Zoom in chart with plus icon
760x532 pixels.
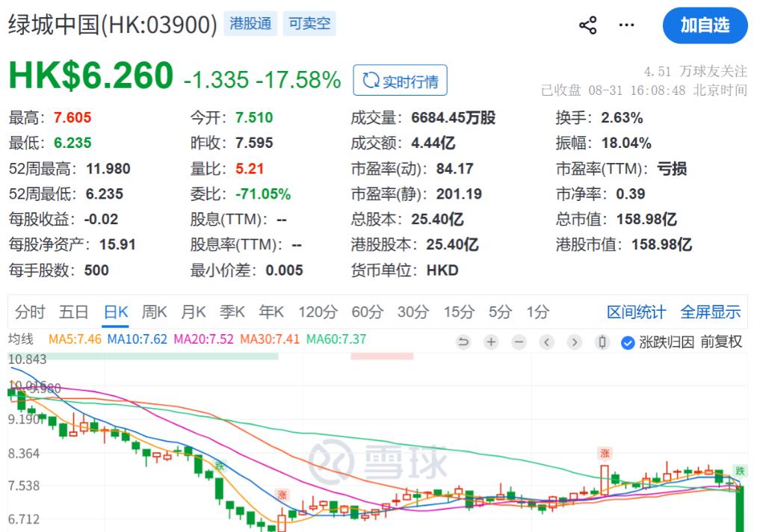click(x=491, y=342)
